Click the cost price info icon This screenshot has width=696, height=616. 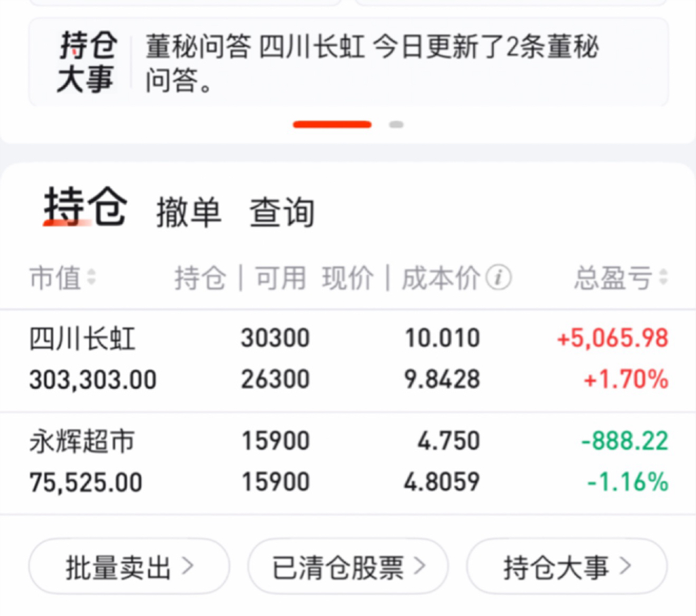coord(498,278)
